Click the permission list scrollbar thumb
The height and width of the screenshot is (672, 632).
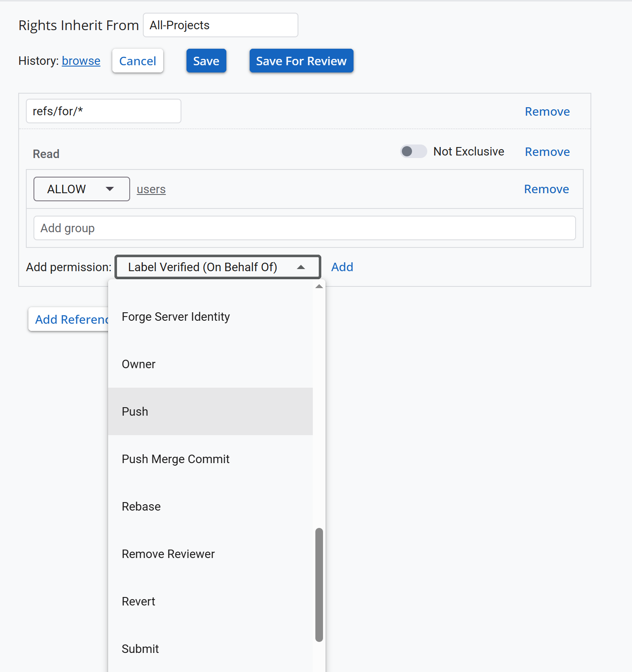(x=319, y=585)
